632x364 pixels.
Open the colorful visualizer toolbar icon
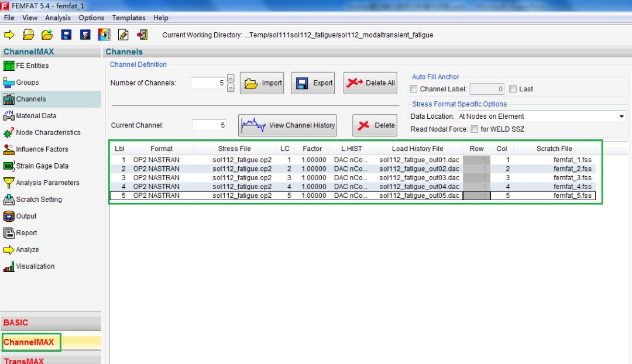[x=104, y=35]
